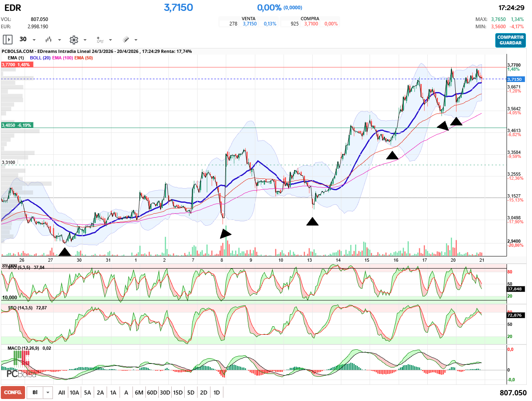Click the candlestick chart type icon
The width and height of the screenshot is (532, 401).
coord(48,40)
